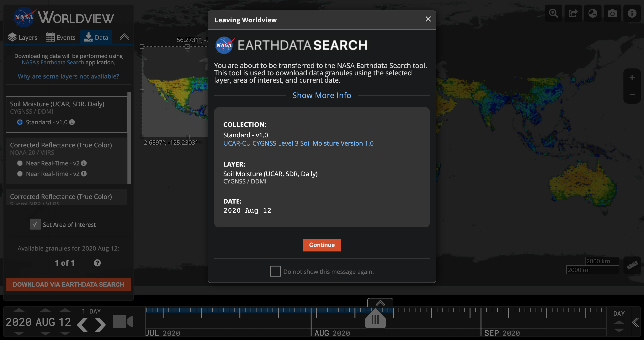This screenshot has width=644, height=340.
Task: Open UCAR-CU CYGNSS Level 3 Soil Moisture link
Action: click(298, 143)
